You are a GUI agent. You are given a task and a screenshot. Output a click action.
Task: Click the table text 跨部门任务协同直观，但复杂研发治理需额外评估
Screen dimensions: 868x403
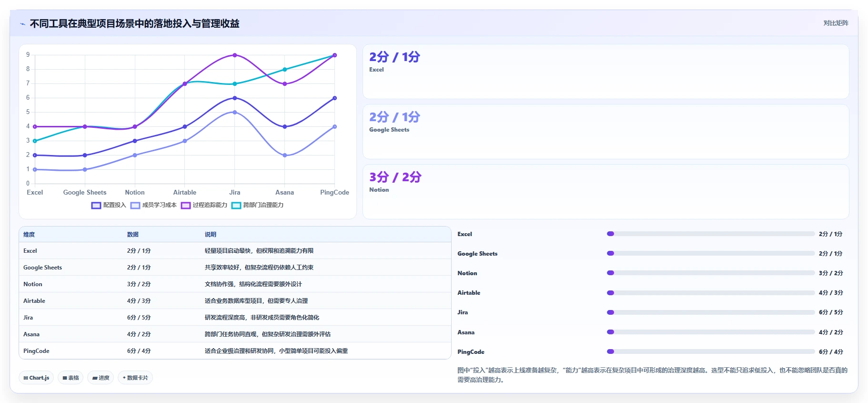[x=268, y=334]
